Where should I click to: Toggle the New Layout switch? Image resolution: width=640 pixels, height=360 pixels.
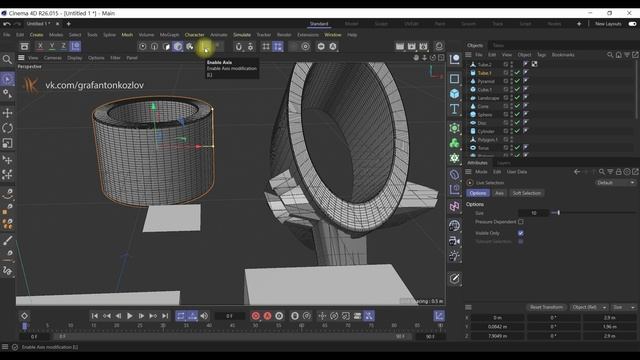click(632, 24)
